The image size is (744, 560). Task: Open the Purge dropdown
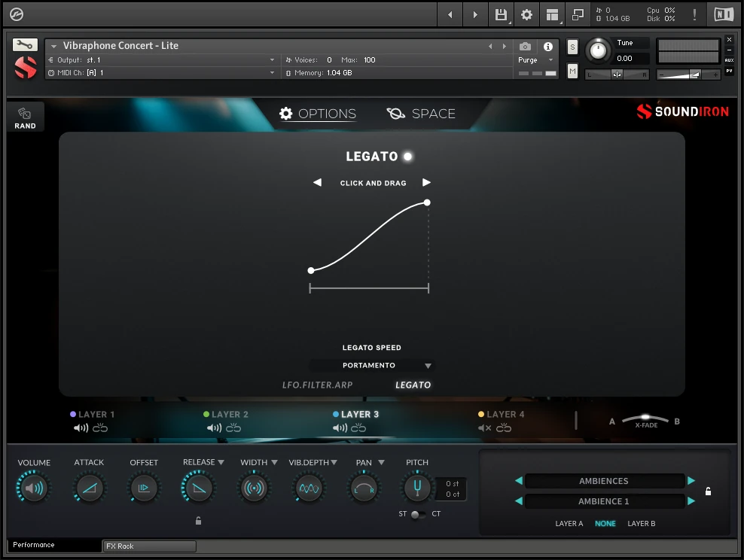(535, 59)
